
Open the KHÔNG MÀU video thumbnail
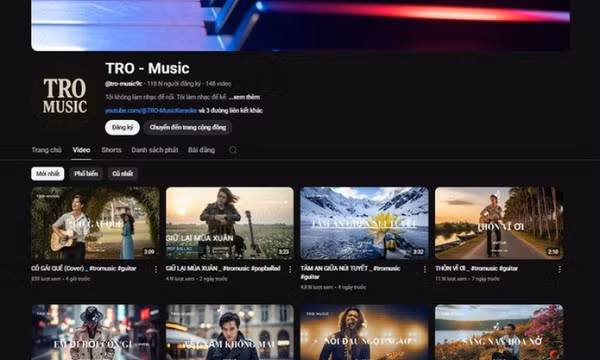pos(230,332)
